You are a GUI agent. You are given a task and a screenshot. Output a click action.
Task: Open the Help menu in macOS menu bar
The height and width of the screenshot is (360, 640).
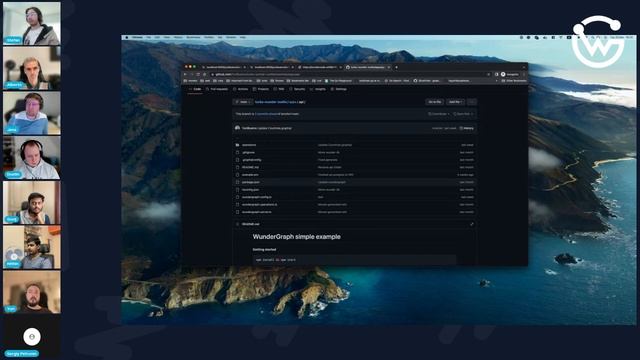(x=242, y=38)
